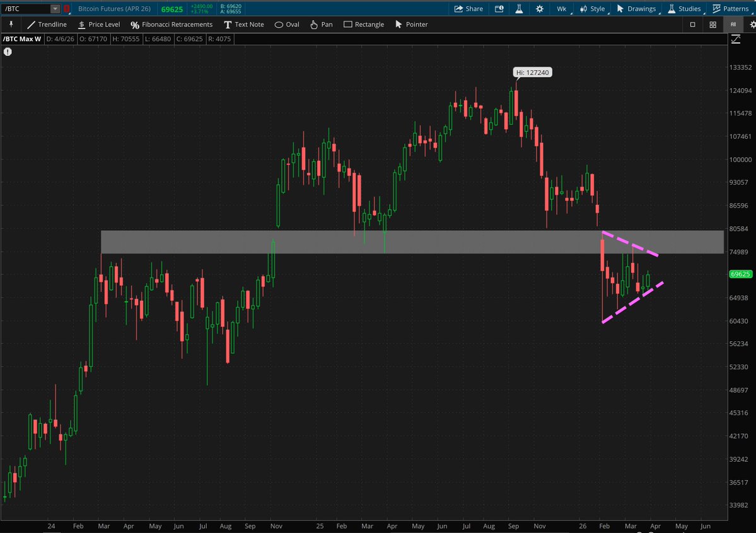The height and width of the screenshot is (533, 756).
Task: Click the Hi: 127240 price bubble
Action: coord(532,73)
